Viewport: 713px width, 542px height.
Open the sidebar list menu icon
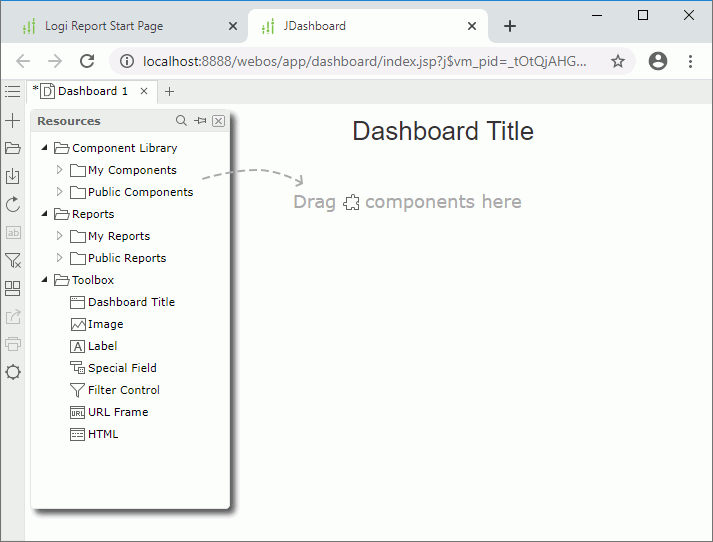pos(12,91)
